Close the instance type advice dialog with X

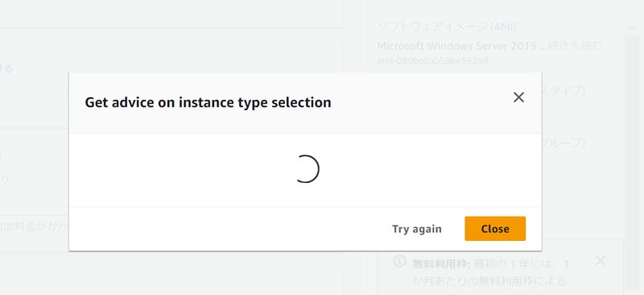tap(518, 98)
